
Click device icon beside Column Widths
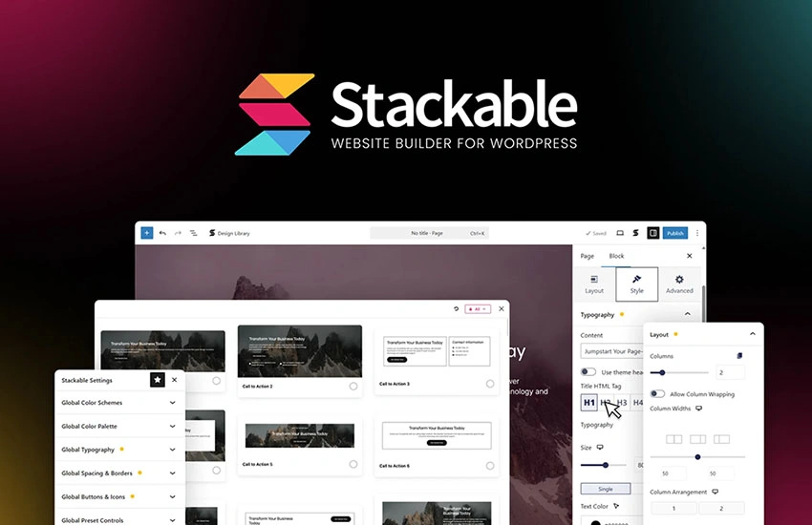tap(698, 409)
